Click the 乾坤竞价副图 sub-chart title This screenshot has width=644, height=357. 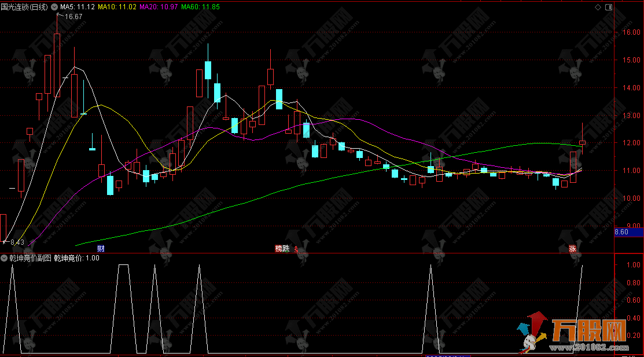point(31,258)
